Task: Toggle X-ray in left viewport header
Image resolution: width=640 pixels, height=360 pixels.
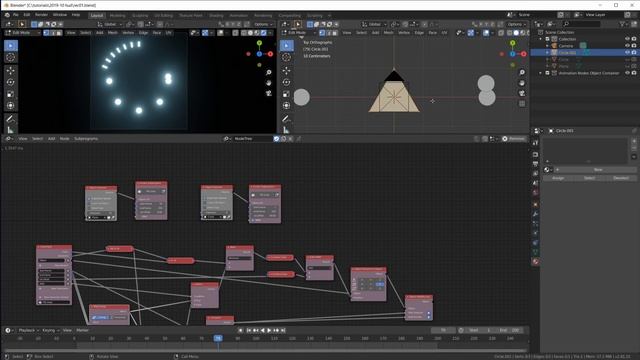Action: pyautogui.click(x=236, y=33)
